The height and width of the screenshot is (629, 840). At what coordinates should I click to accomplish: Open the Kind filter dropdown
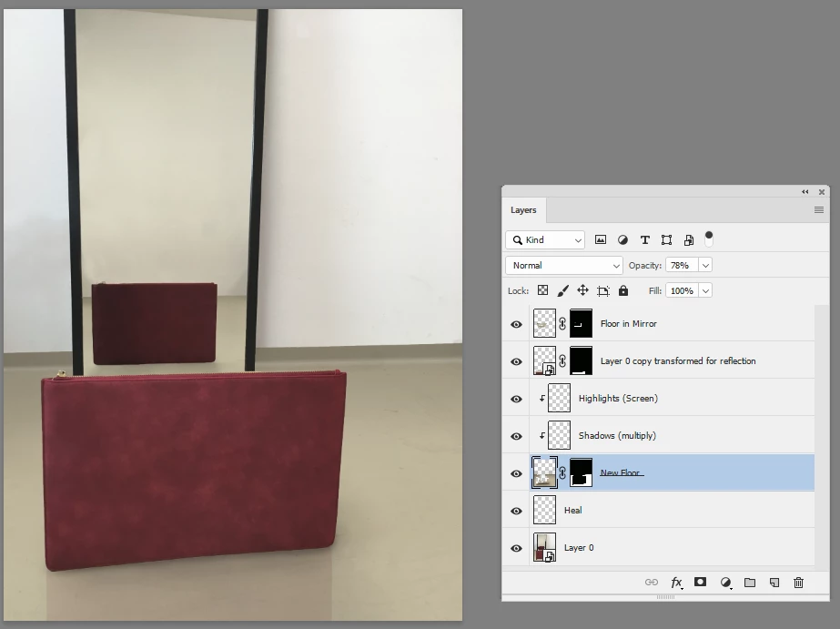545,240
